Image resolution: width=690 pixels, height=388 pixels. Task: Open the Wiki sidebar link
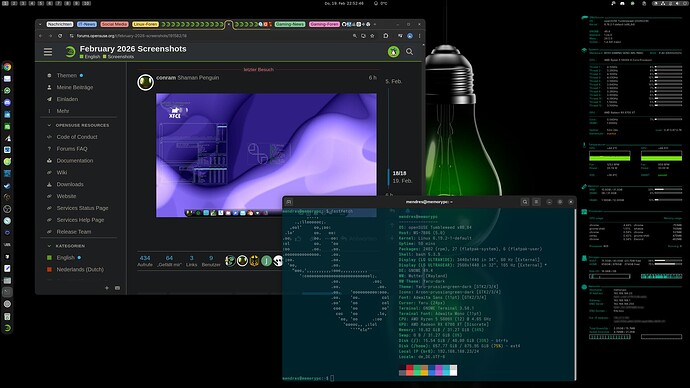62,172
